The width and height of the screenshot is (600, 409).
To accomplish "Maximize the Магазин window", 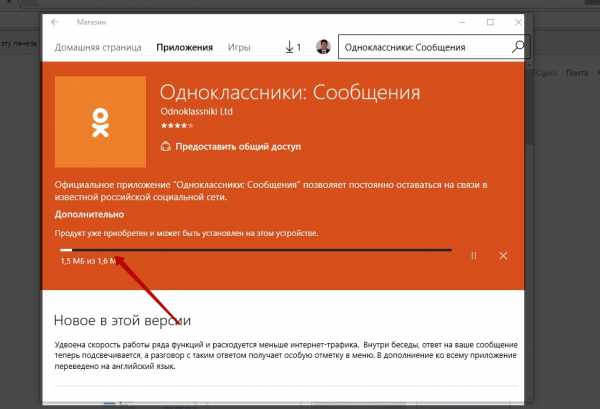I will pyautogui.click(x=490, y=22).
